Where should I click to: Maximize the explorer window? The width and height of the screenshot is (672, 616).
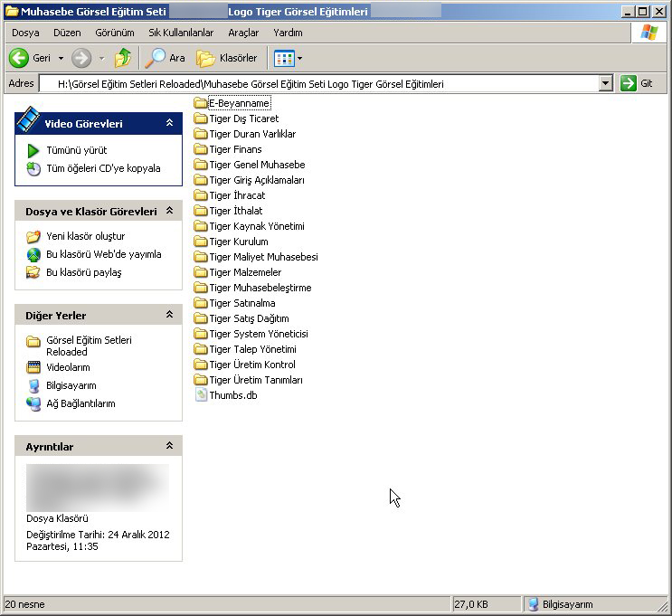pyautogui.click(x=642, y=11)
